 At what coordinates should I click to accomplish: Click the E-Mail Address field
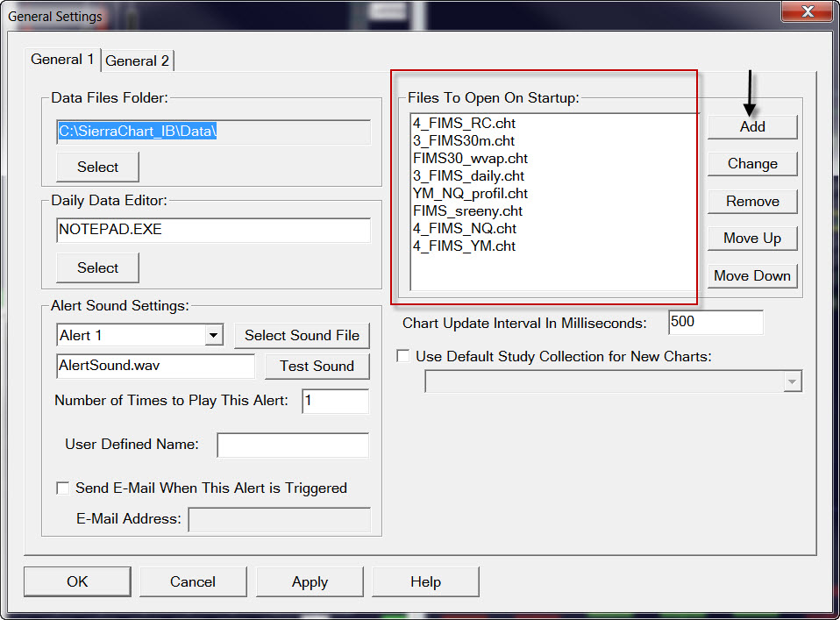[x=279, y=519]
